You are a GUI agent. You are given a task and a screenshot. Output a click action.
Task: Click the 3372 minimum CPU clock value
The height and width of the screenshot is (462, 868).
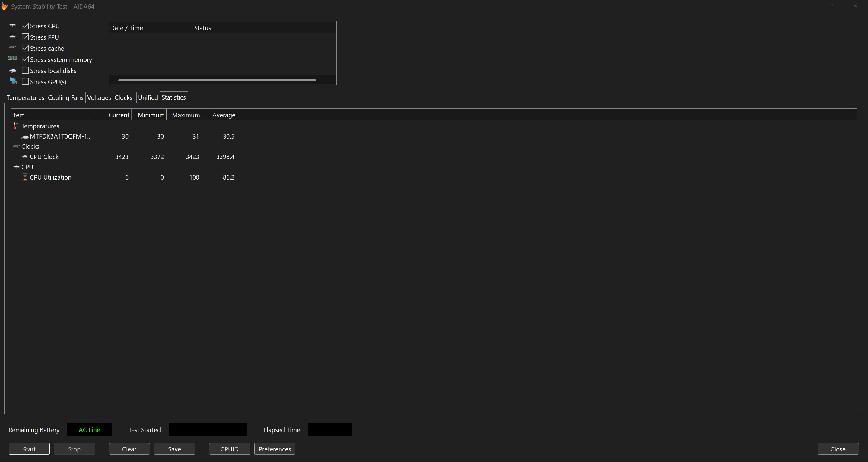coord(157,157)
